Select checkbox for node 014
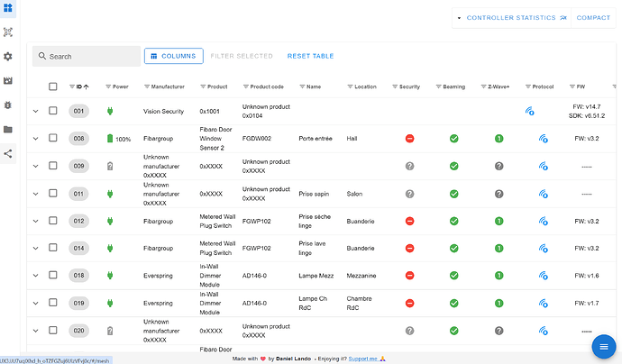Viewport: 622px width, 364px height. pos(53,248)
